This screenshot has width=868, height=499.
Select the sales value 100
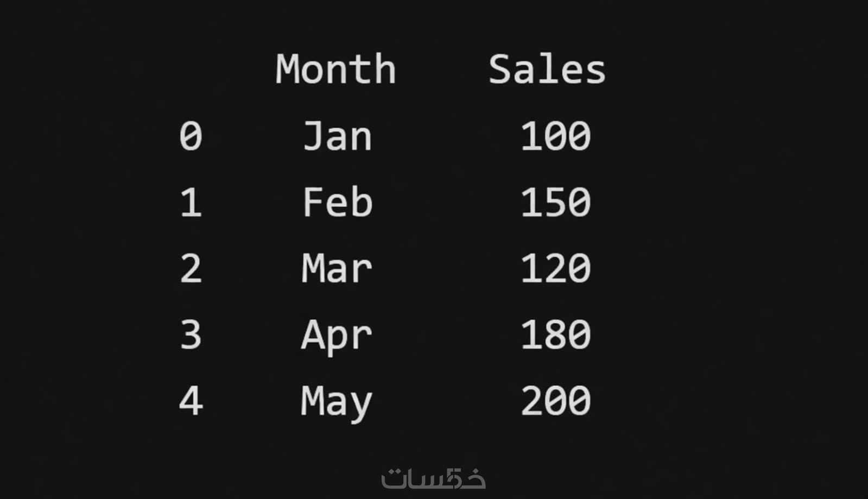point(555,136)
